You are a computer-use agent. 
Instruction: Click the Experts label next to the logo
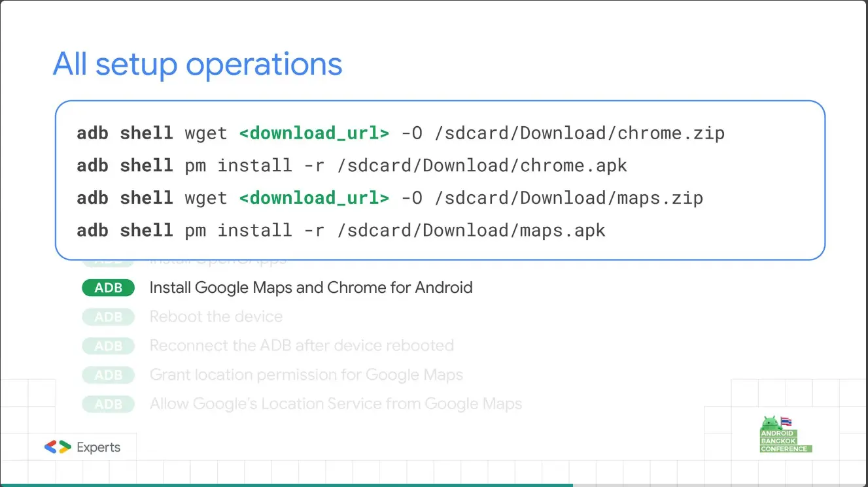pyautogui.click(x=99, y=448)
